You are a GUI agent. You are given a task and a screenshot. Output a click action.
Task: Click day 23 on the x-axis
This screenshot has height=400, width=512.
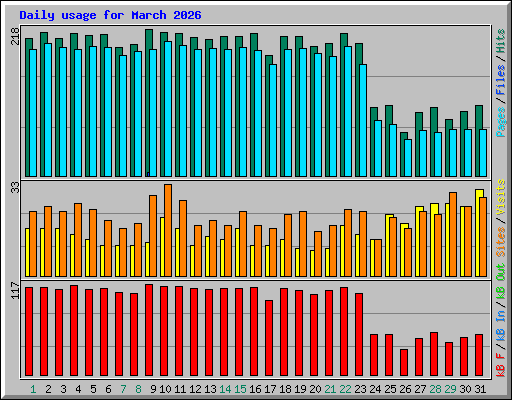point(360,389)
